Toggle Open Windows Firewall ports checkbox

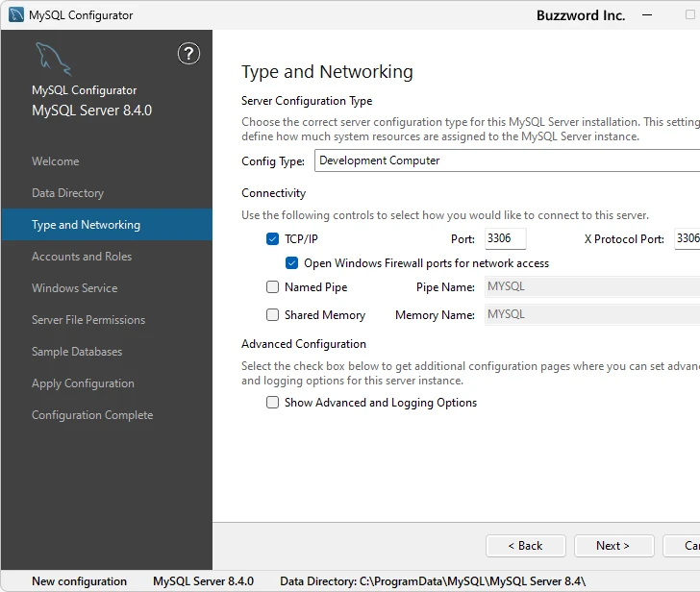pos(291,263)
